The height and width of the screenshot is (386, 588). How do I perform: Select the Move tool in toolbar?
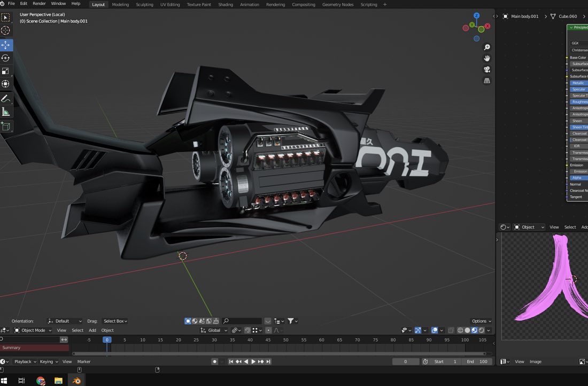point(6,45)
